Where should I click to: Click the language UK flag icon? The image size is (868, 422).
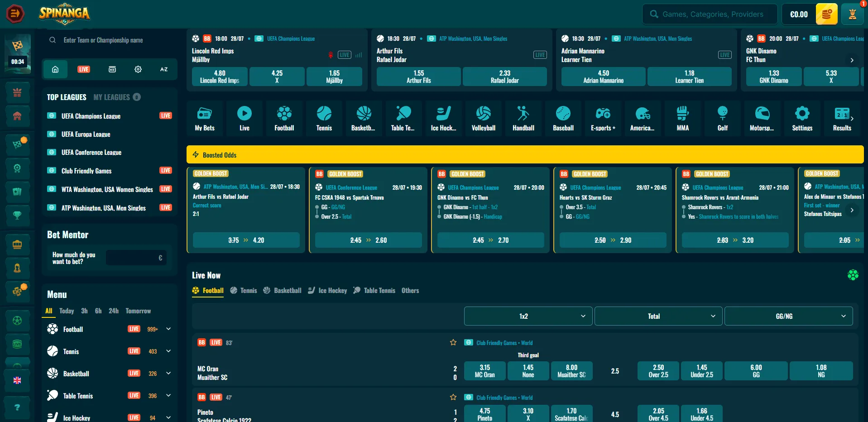pos(17,380)
